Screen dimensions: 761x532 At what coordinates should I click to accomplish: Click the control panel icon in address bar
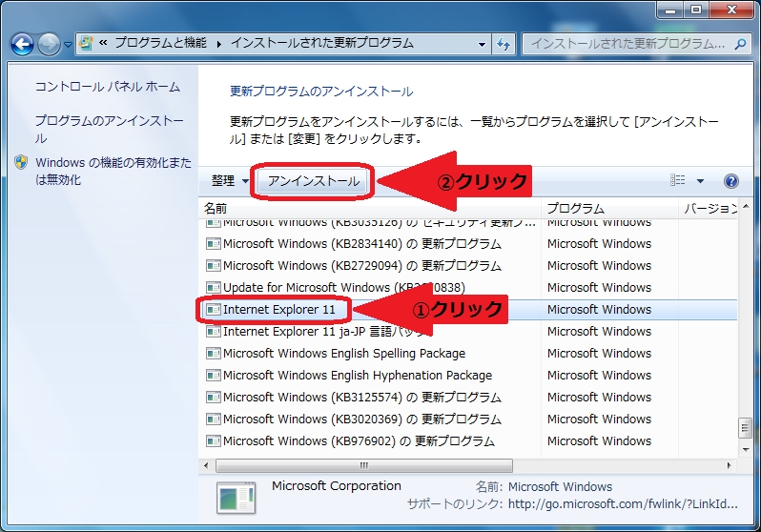tap(86, 44)
